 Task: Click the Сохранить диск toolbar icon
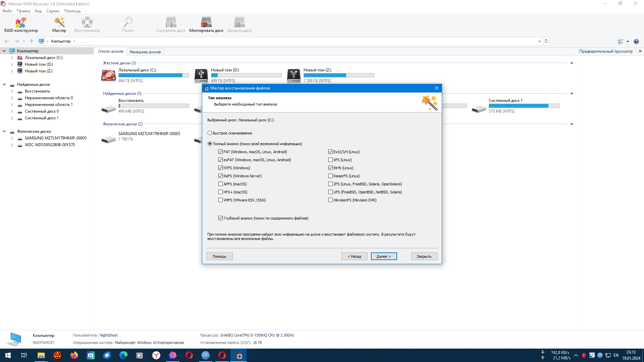click(x=171, y=24)
